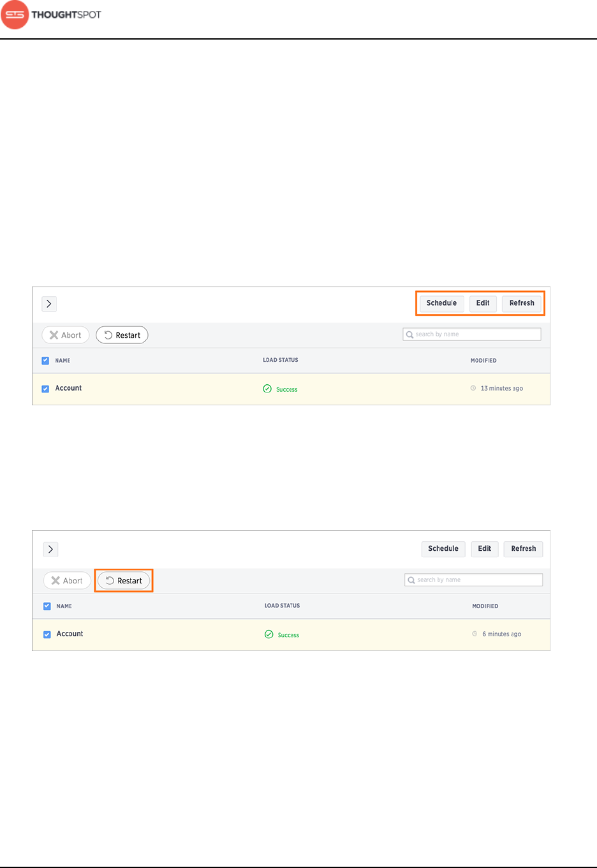This screenshot has height=868, width=597.
Task: Uncheck the Account row in lower table
Action: coord(47,634)
